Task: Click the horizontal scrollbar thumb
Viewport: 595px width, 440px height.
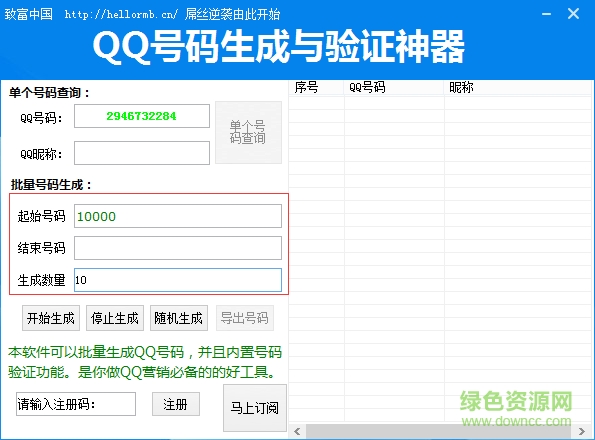Action: tap(438, 431)
